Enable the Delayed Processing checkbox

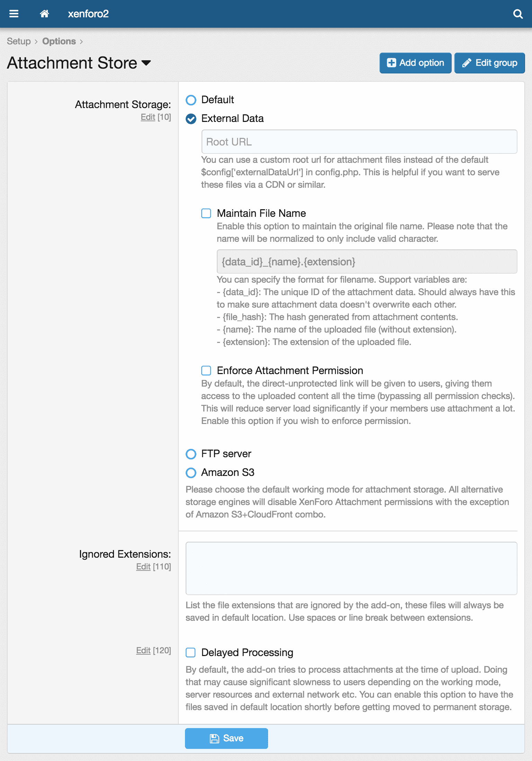pyautogui.click(x=190, y=653)
